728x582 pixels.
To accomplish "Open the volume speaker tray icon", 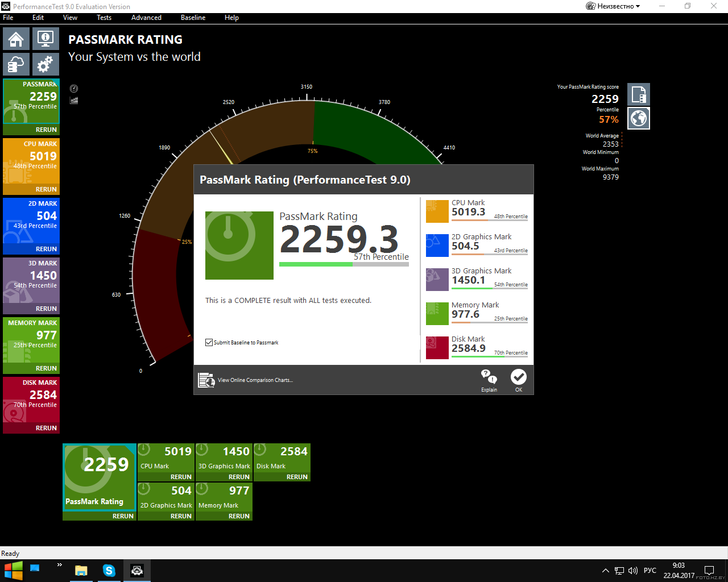I will coord(633,571).
